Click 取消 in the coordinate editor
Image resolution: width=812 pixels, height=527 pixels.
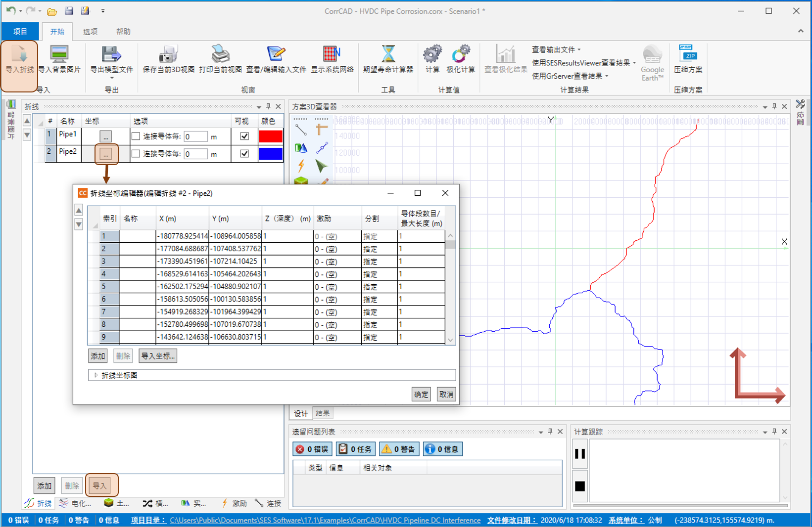tap(446, 395)
